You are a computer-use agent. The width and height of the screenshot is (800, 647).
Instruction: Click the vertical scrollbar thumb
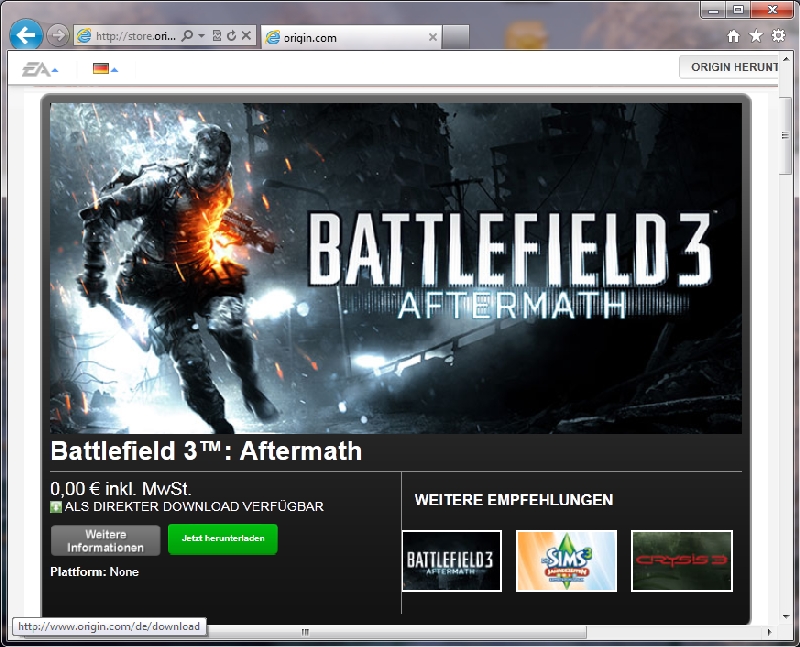[x=786, y=136]
